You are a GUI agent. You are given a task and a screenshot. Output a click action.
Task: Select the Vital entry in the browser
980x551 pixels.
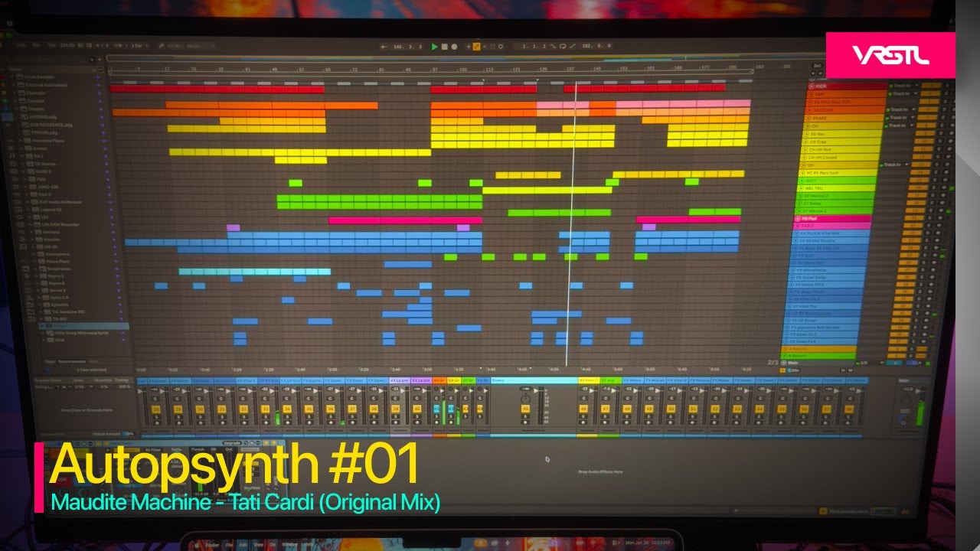(59, 339)
